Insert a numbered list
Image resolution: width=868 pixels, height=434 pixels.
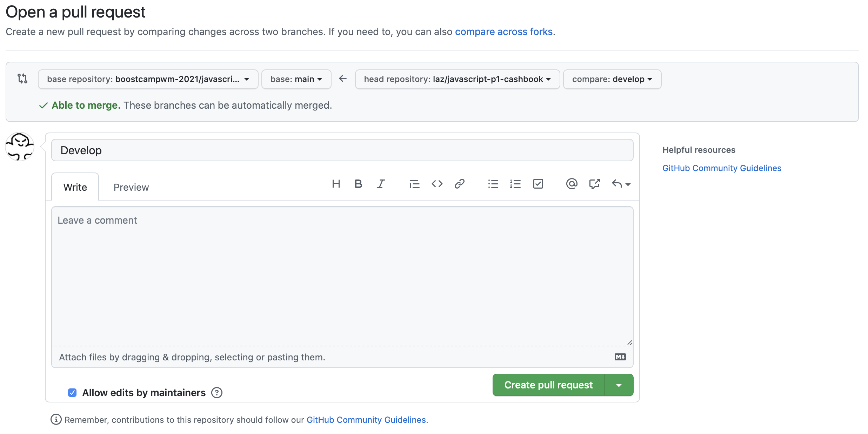tap(515, 184)
